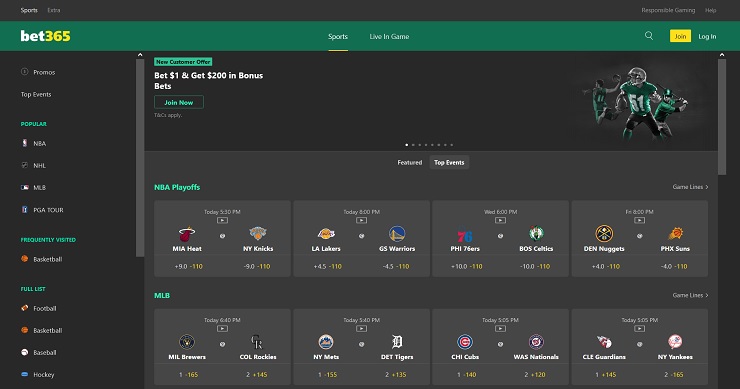Select NY Yankees -165 moneyline
This screenshot has height=389, width=740.
coord(674,374)
